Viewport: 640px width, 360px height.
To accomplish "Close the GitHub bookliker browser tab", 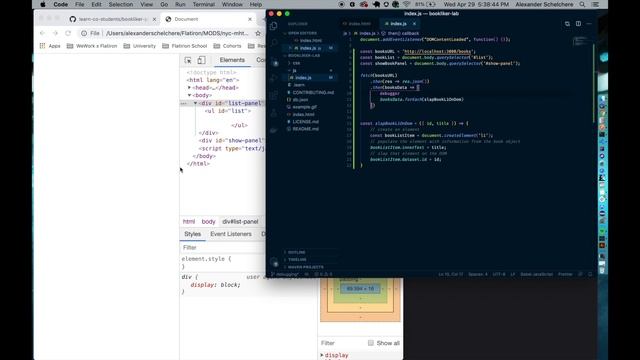I will click(x=154, y=19).
